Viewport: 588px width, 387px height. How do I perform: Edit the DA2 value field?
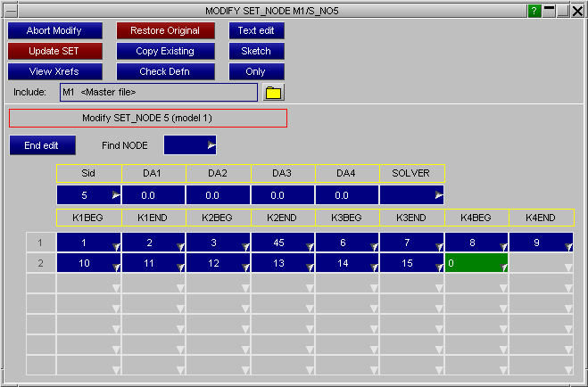tap(218, 194)
